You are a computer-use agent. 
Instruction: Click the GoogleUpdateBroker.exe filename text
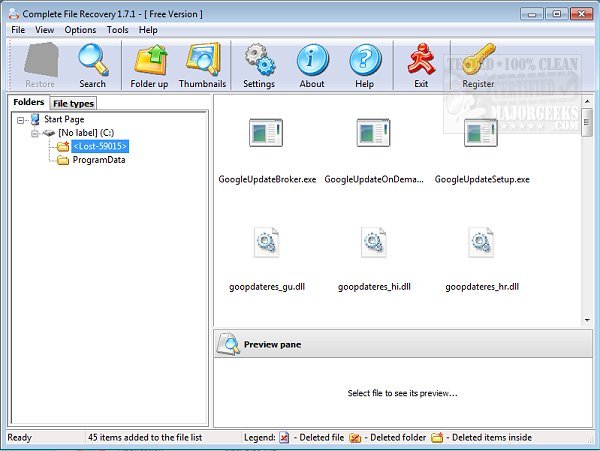coord(267,179)
